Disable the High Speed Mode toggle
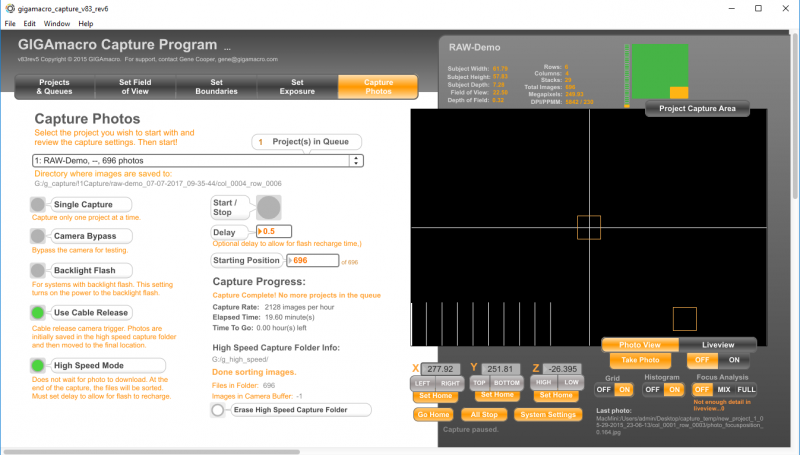Image resolution: width=800 pixels, height=455 pixels. 38,365
